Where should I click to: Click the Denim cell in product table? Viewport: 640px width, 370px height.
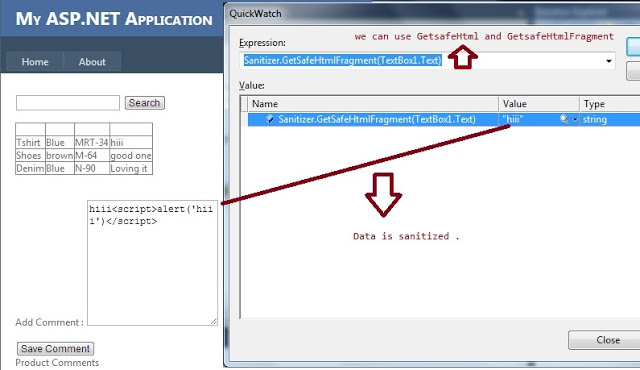(30, 168)
